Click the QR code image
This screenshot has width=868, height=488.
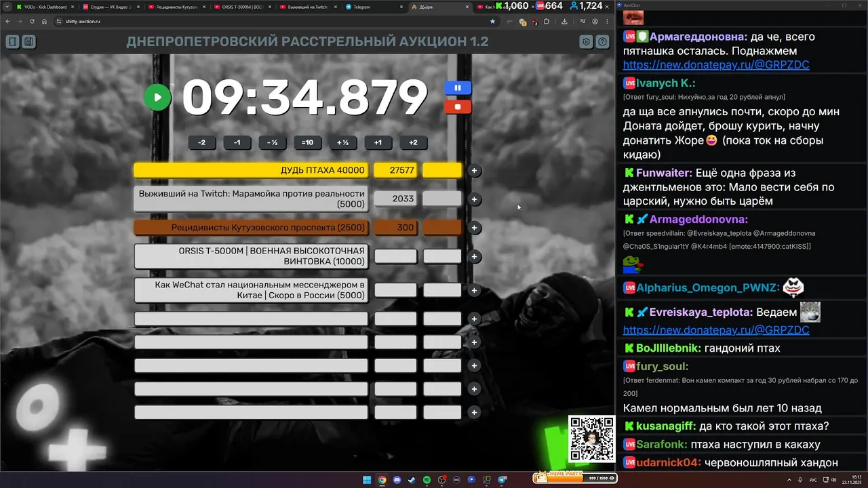click(591, 439)
